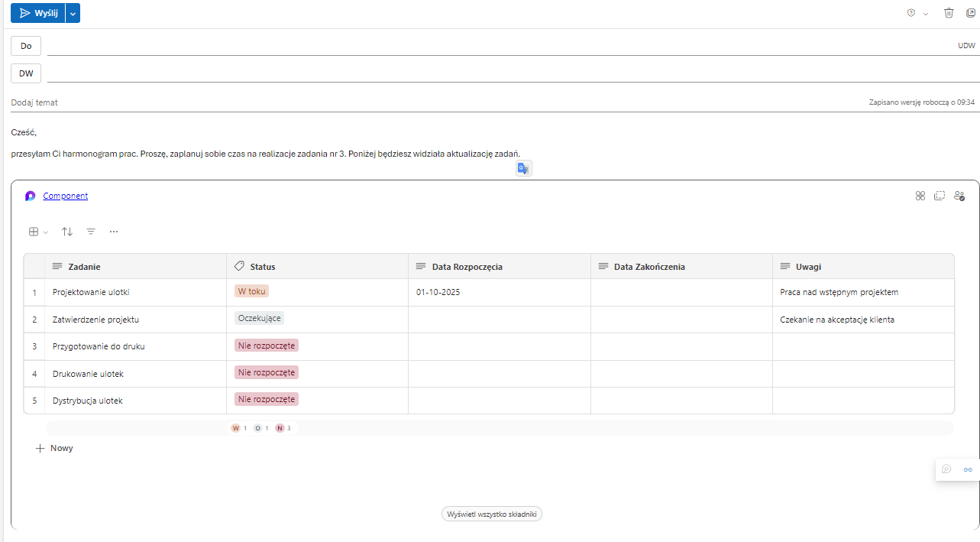Click the Status column header
This screenshot has width=980, height=542.
[x=262, y=267]
